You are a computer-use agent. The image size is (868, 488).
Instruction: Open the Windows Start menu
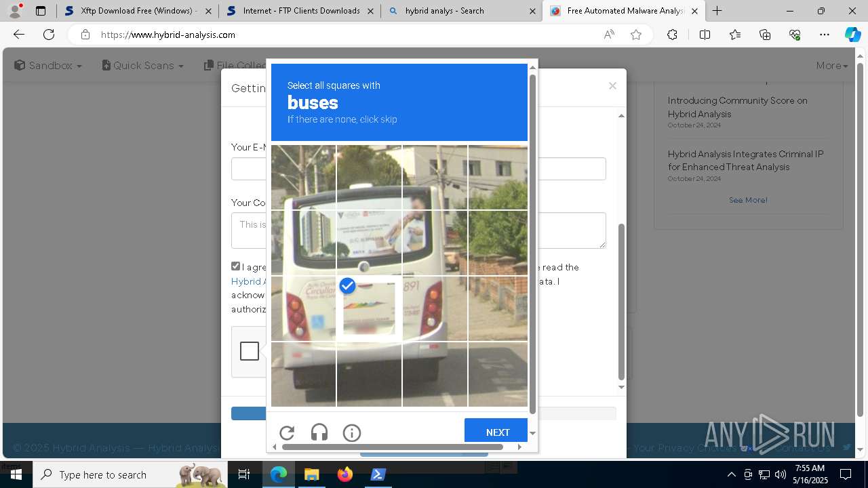16,474
